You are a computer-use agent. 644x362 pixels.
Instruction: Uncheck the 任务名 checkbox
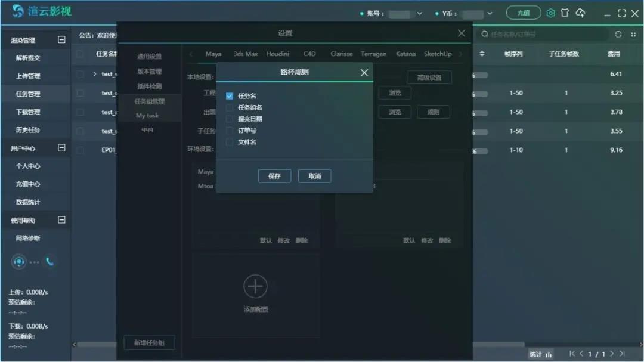(230, 96)
